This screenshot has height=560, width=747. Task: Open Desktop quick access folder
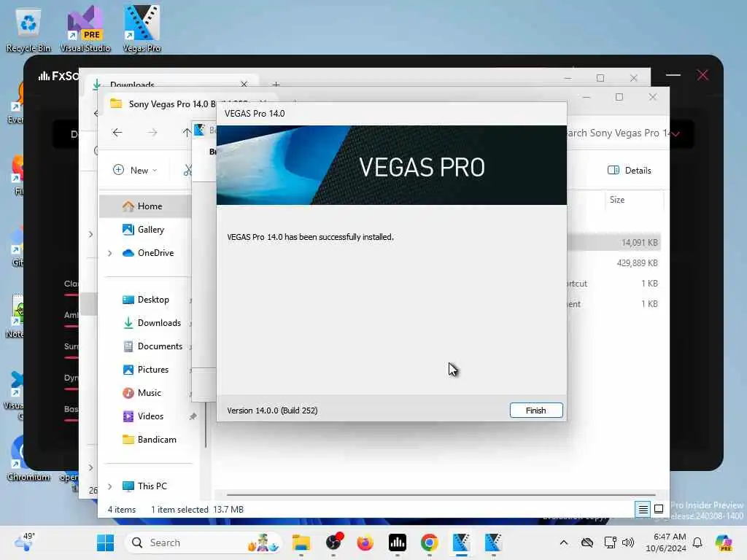click(145, 300)
